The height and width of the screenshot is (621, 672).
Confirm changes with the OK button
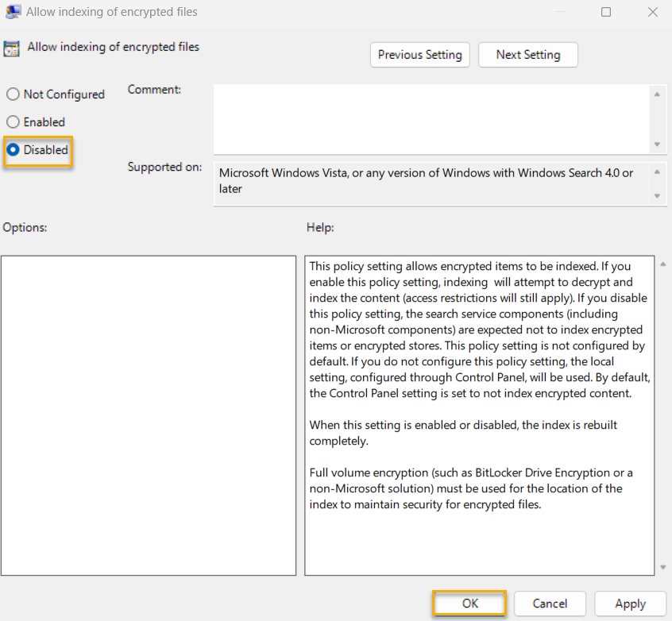[469, 604]
